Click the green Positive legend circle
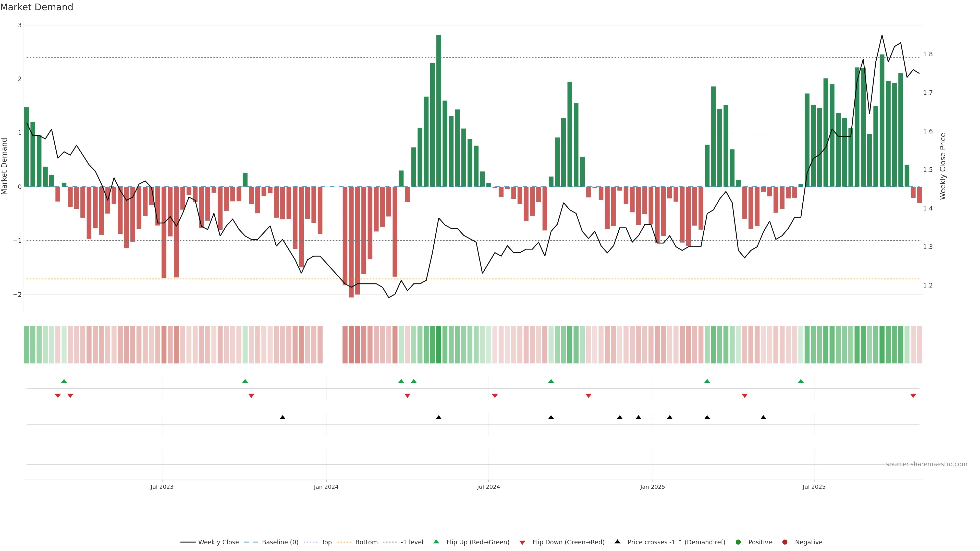The image size is (980, 551). (738, 542)
